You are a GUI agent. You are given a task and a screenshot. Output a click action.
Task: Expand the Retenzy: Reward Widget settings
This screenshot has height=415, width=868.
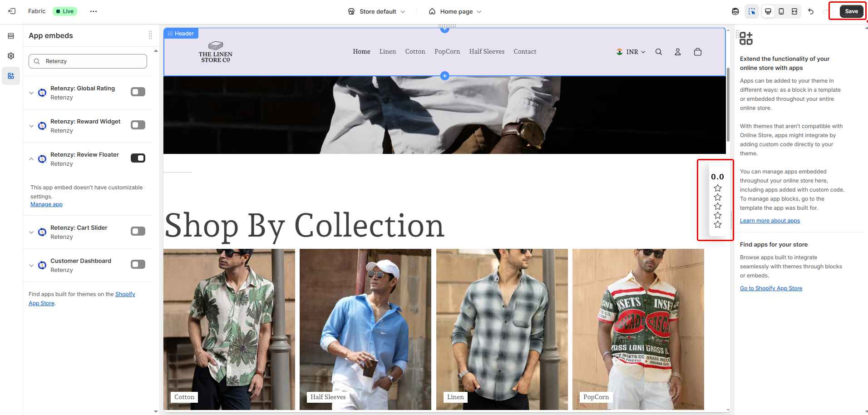click(31, 126)
